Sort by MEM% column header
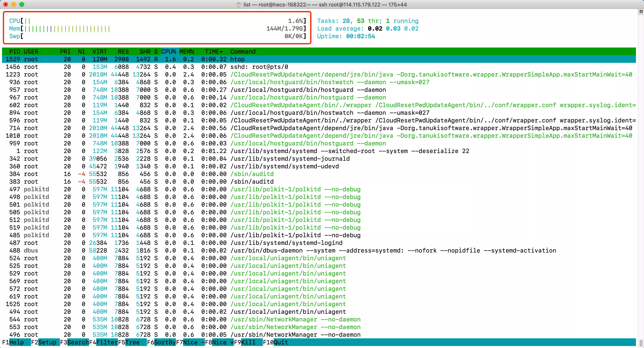644x348 pixels. click(x=187, y=52)
